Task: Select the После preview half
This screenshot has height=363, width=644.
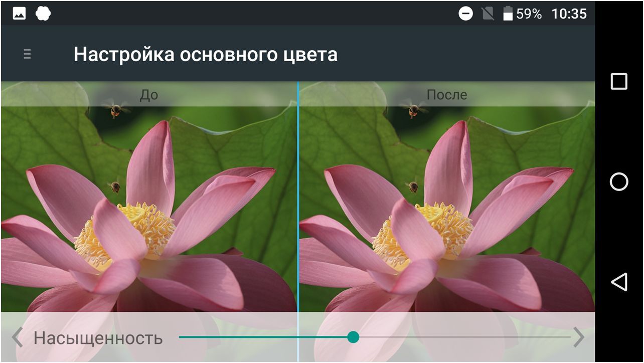Action: [x=446, y=201]
